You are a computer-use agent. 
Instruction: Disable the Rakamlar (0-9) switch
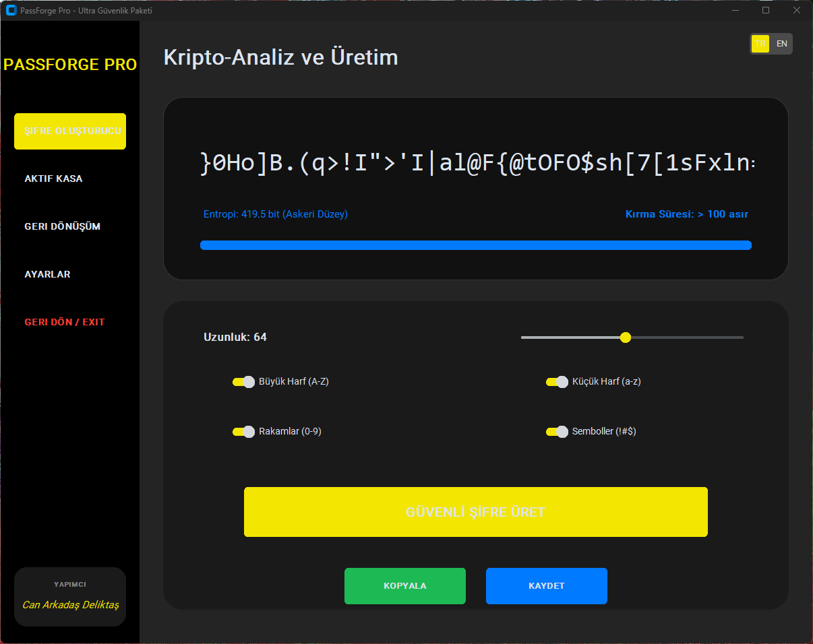click(243, 432)
